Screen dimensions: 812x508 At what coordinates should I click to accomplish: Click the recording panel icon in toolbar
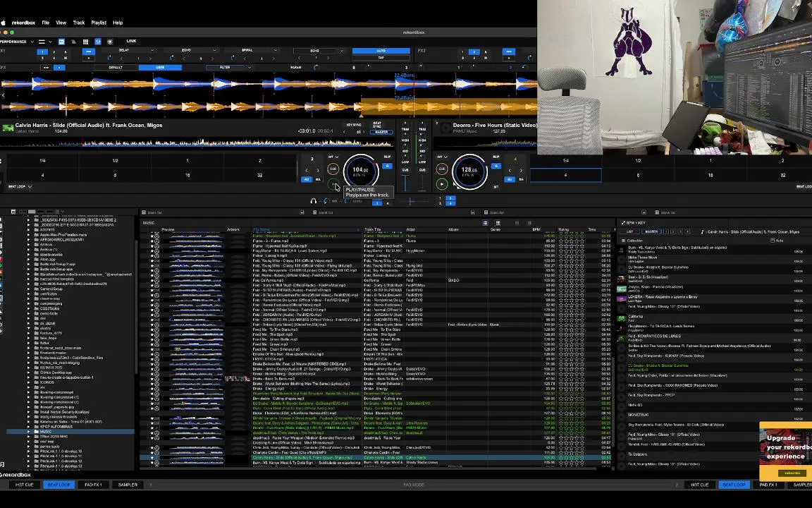110,42
